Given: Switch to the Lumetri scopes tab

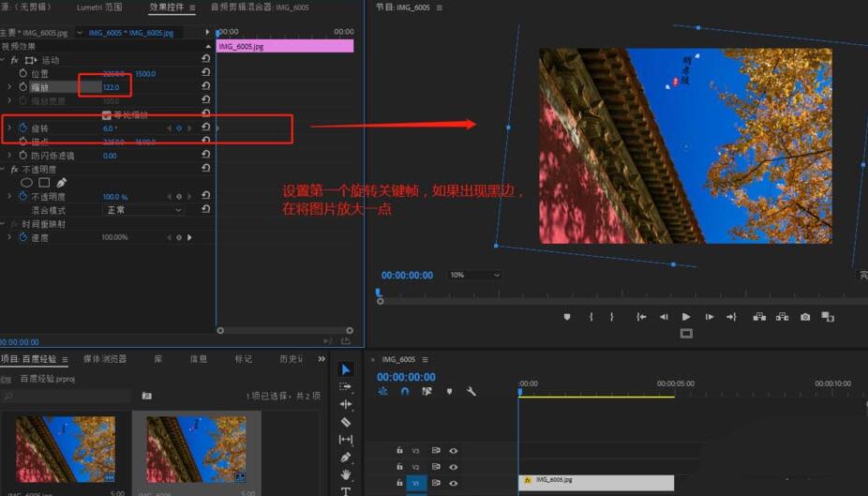Looking at the screenshot, I should pyautogui.click(x=101, y=7).
